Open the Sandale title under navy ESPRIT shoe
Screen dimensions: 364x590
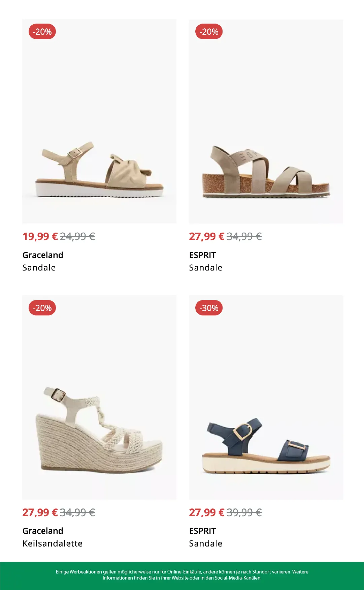[206, 543]
